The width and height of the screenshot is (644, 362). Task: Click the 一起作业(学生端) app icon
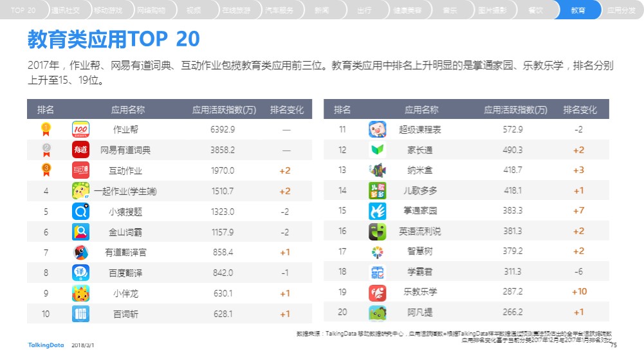(x=80, y=191)
